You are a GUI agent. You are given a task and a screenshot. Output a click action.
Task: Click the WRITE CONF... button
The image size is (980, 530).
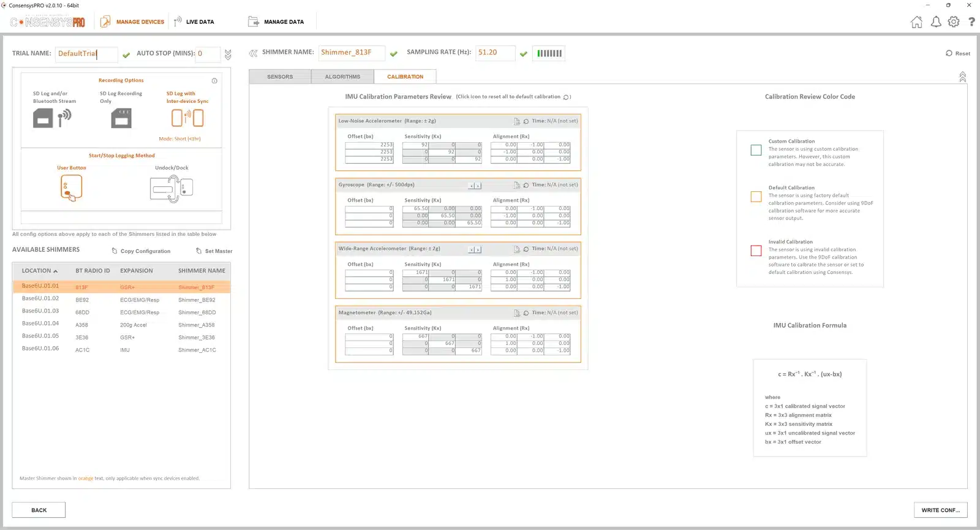(x=940, y=510)
